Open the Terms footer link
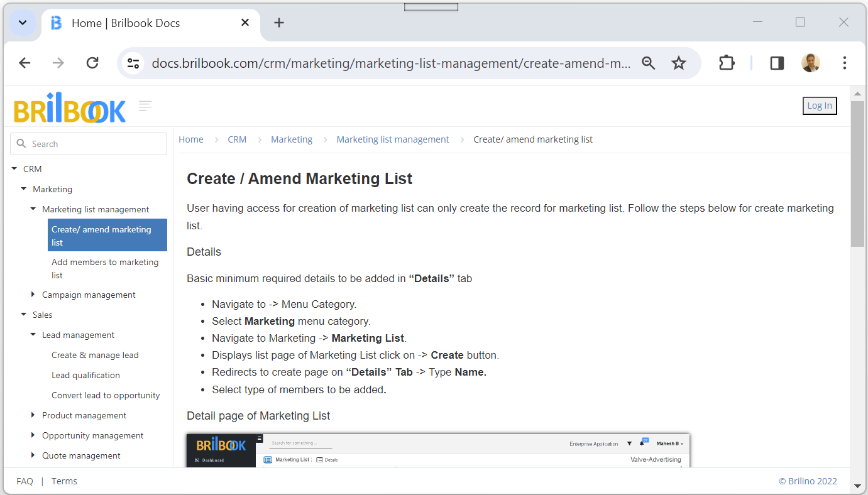 64,481
